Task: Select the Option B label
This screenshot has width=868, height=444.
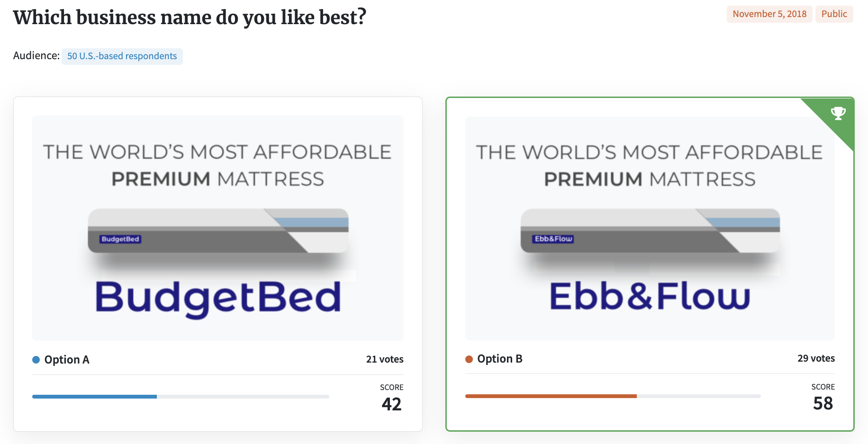Action: coord(500,359)
